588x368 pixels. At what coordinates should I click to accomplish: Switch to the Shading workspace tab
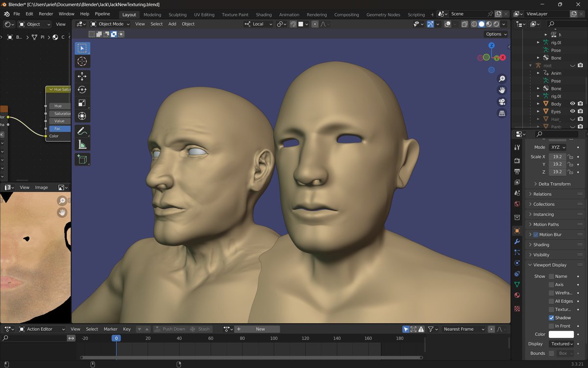(x=264, y=15)
